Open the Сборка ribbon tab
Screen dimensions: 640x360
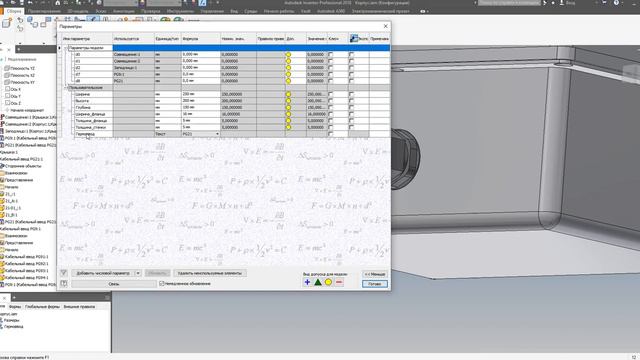click(14, 11)
